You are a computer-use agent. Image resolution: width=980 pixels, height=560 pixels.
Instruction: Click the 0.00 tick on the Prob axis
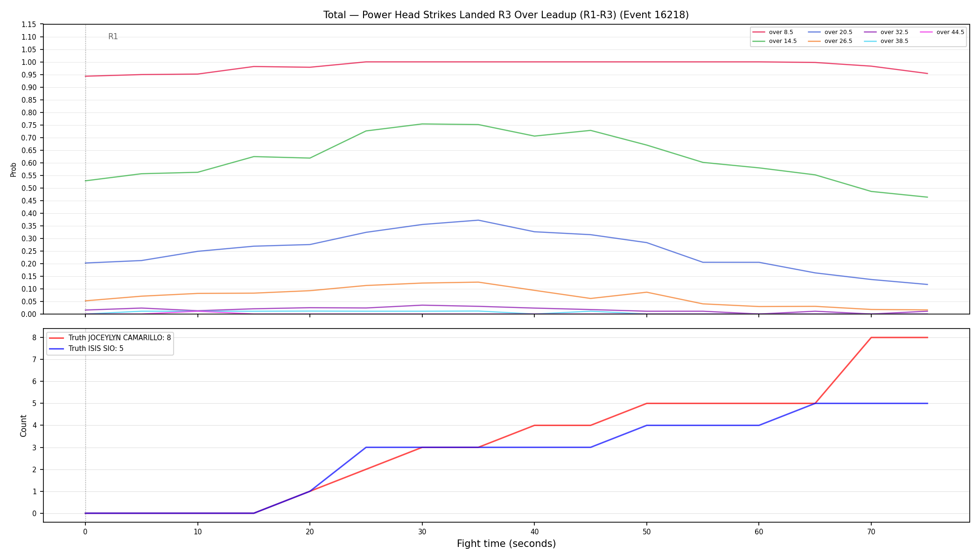[29, 314]
